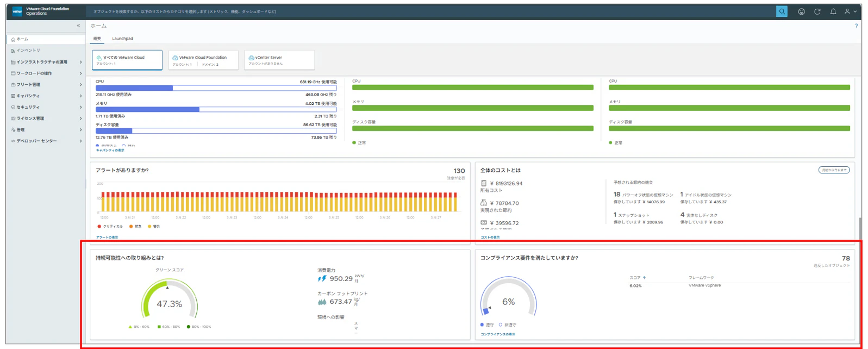Viewport: 868px width, 349px height.
Task: Toggle the クリティカル legend item
Action: click(110, 226)
